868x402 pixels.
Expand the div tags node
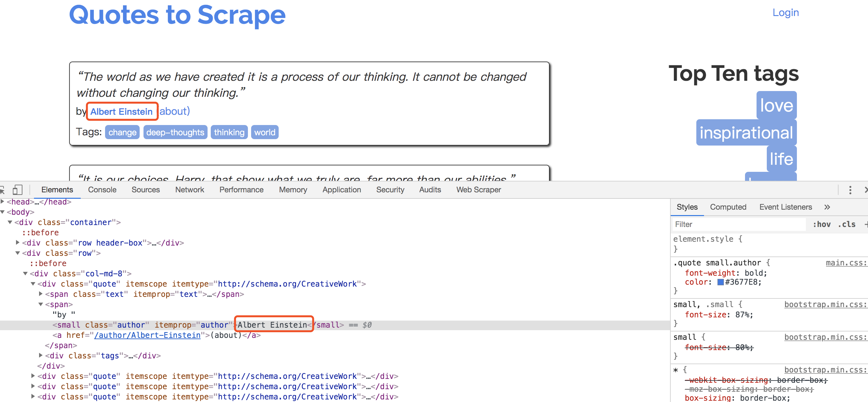tap(41, 355)
